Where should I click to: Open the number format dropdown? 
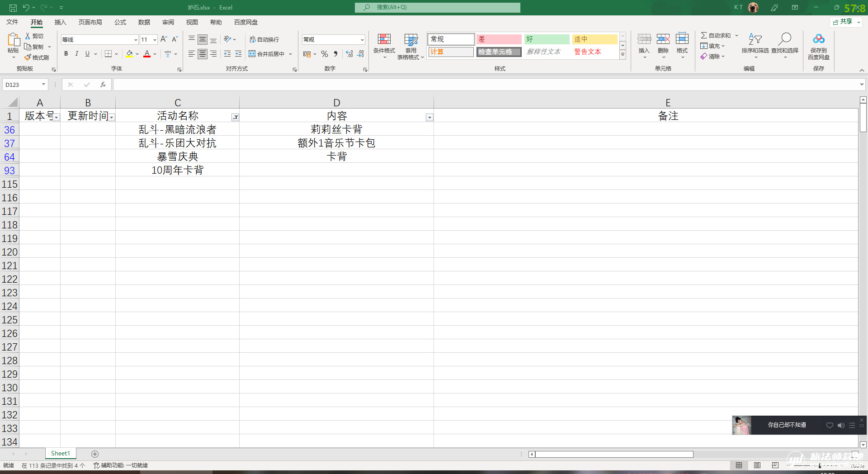click(362, 40)
